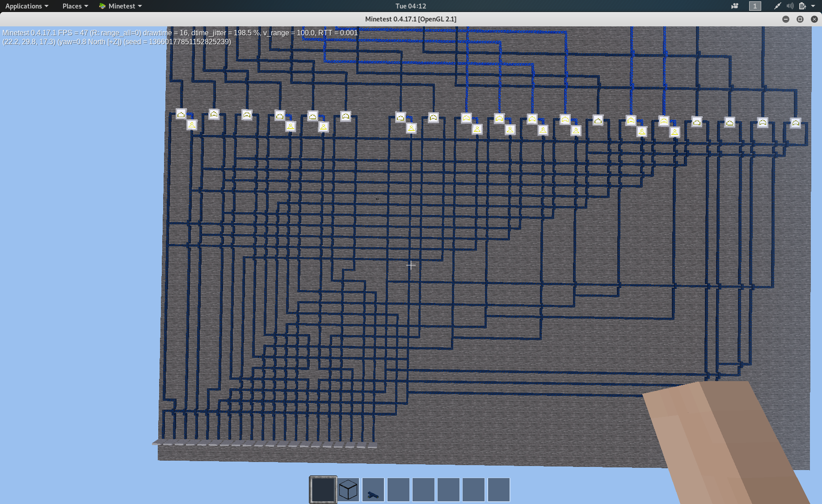Select the blue mesecon wire hotbar item
Viewport: 822px width, 504px height.
pyautogui.click(x=373, y=490)
